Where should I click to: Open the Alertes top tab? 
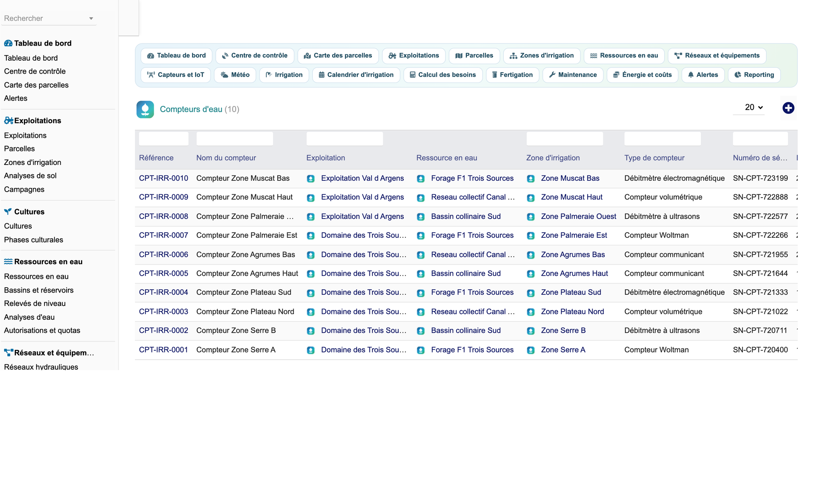703,75
